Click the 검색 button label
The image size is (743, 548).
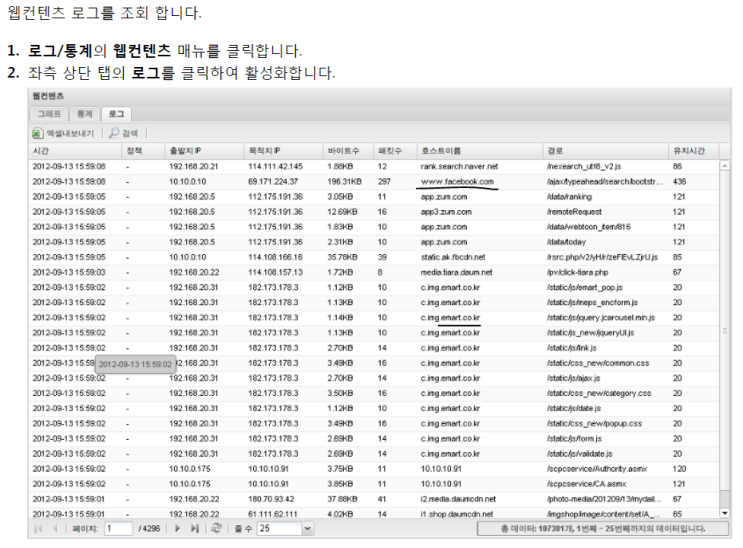point(130,134)
